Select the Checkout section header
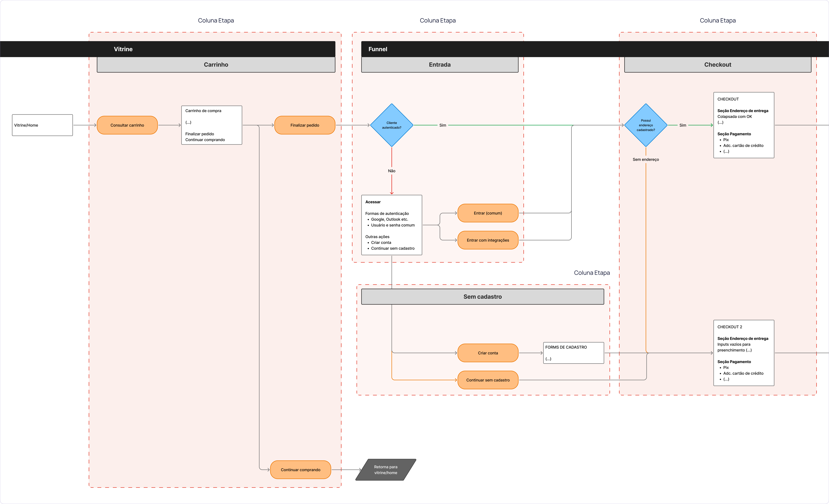The image size is (829, 504). pyautogui.click(x=718, y=65)
